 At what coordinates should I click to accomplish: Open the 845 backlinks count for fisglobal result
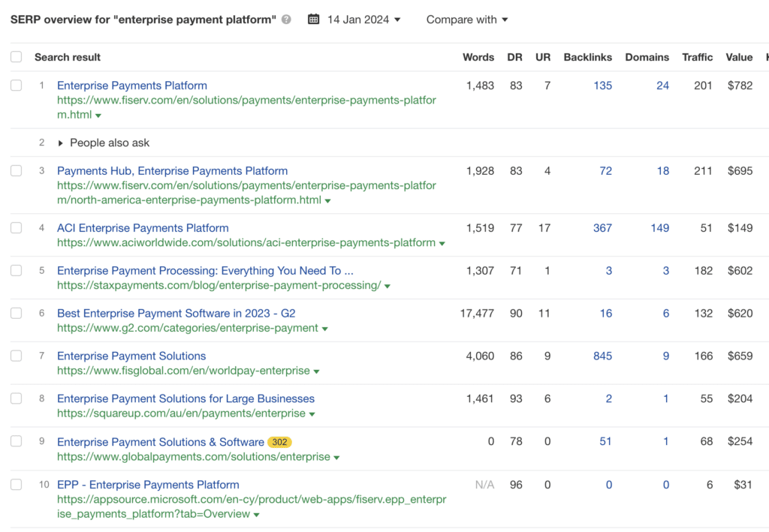click(602, 356)
